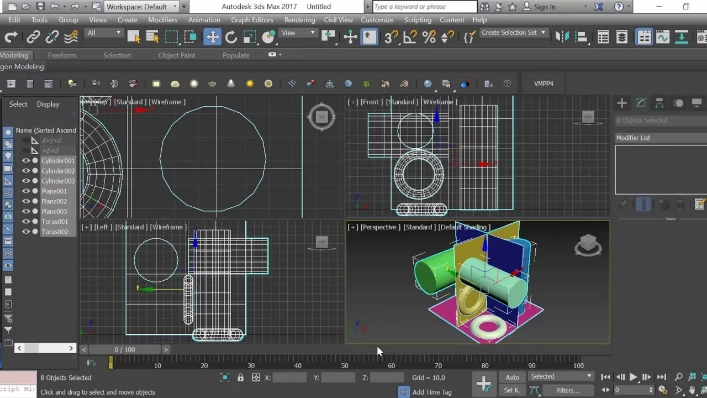Toggle the Auto Key button
The image size is (707, 398).
point(512,377)
